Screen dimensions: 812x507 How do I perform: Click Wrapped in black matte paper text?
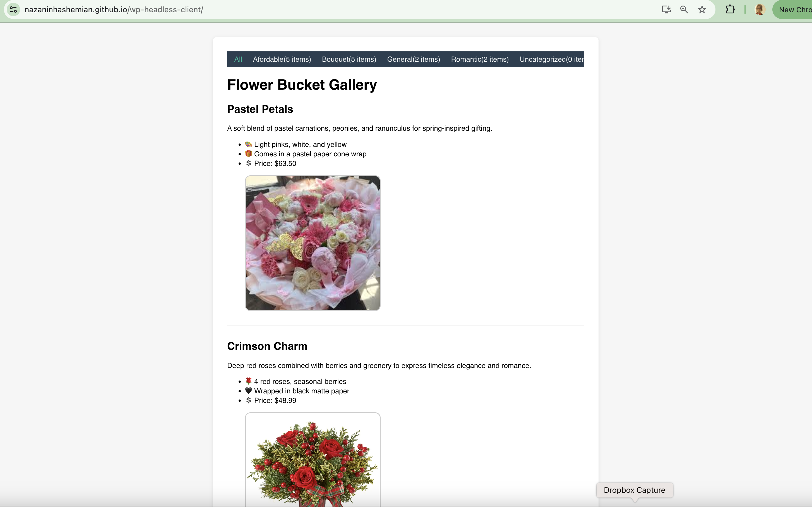click(302, 391)
